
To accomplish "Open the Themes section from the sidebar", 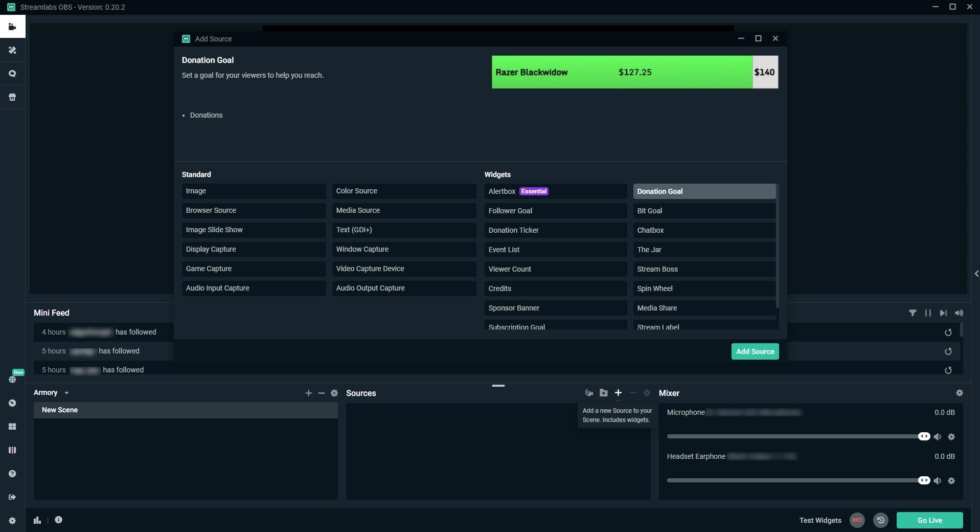I will [x=12, y=50].
